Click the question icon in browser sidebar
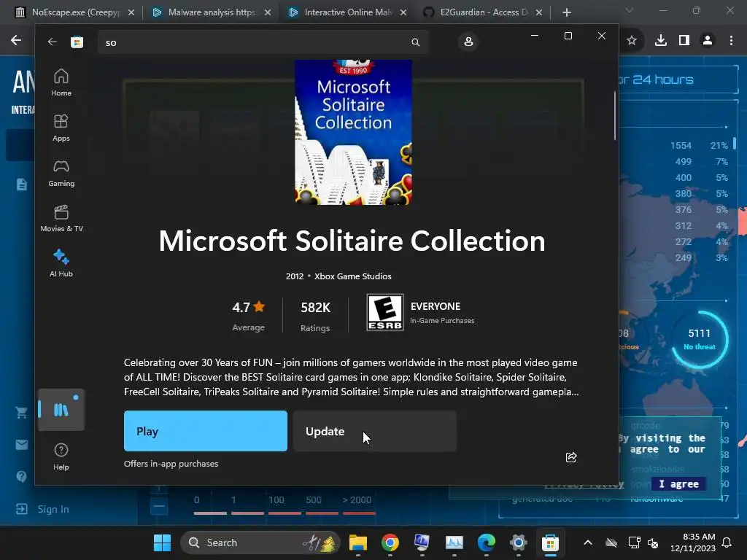Image resolution: width=747 pixels, height=560 pixels. pos(21,476)
